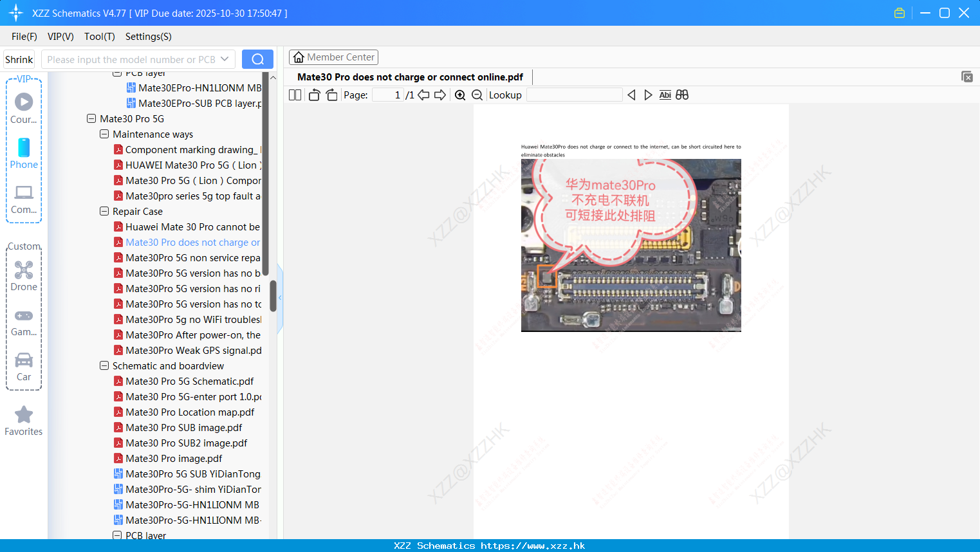980x552 pixels.
Task: Click the yellow briefcase icon in title bar
Action: 900,13
